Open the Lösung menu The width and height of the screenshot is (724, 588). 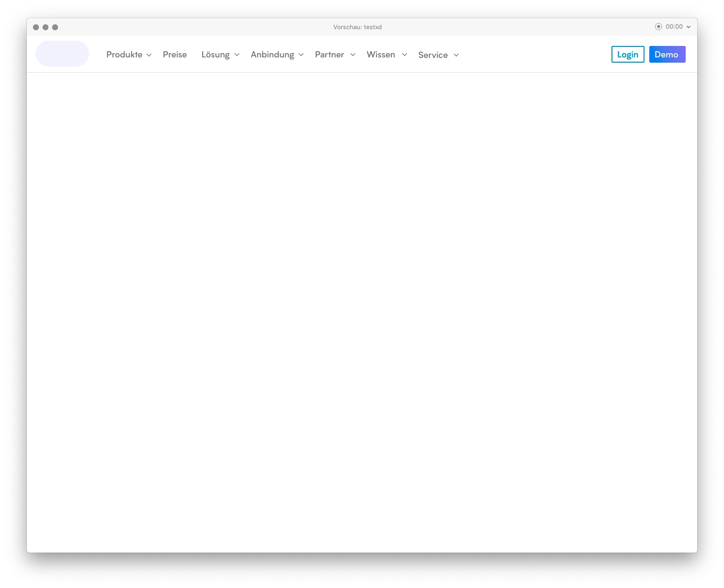[x=215, y=55]
